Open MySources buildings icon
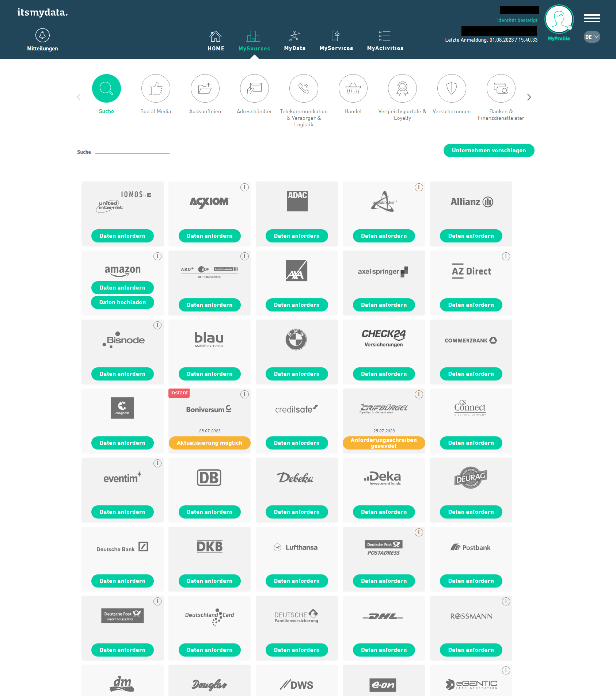The image size is (616, 696). tap(253, 36)
